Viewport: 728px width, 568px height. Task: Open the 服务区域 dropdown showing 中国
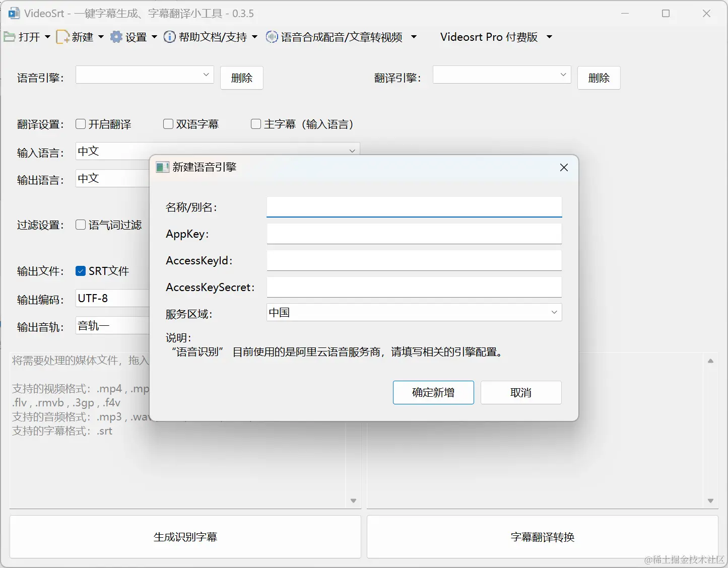coord(414,312)
